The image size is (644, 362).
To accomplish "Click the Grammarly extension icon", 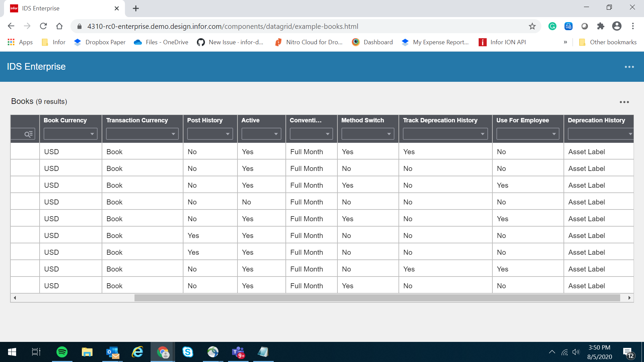I will click(552, 26).
